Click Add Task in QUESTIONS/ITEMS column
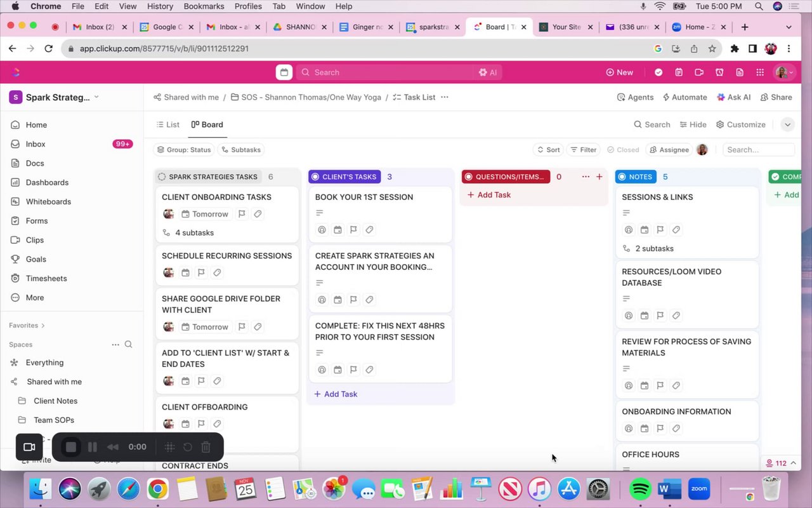The image size is (812, 508). pyautogui.click(x=489, y=195)
